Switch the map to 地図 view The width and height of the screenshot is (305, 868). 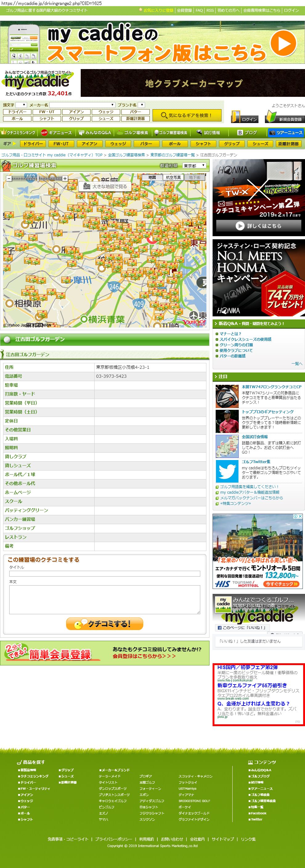click(x=152, y=178)
